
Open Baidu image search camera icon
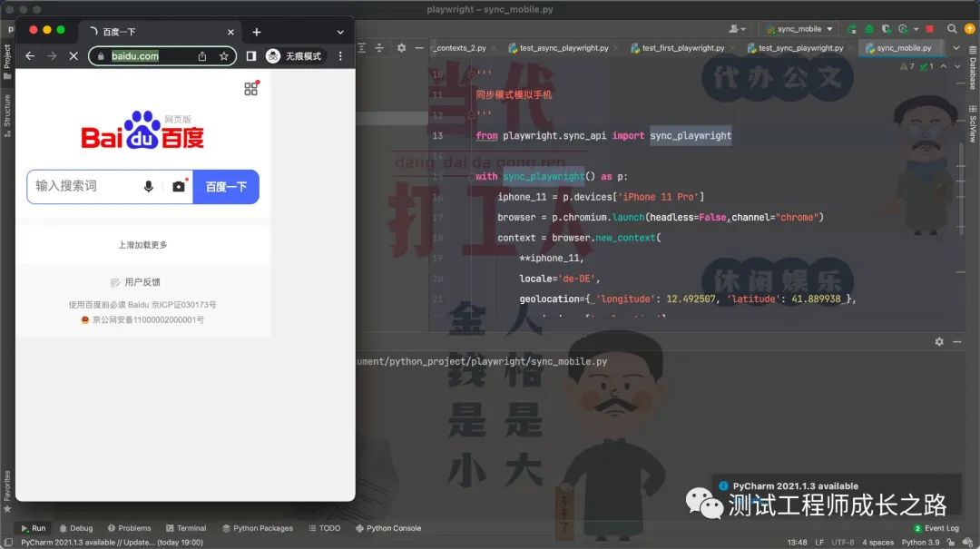[179, 186]
